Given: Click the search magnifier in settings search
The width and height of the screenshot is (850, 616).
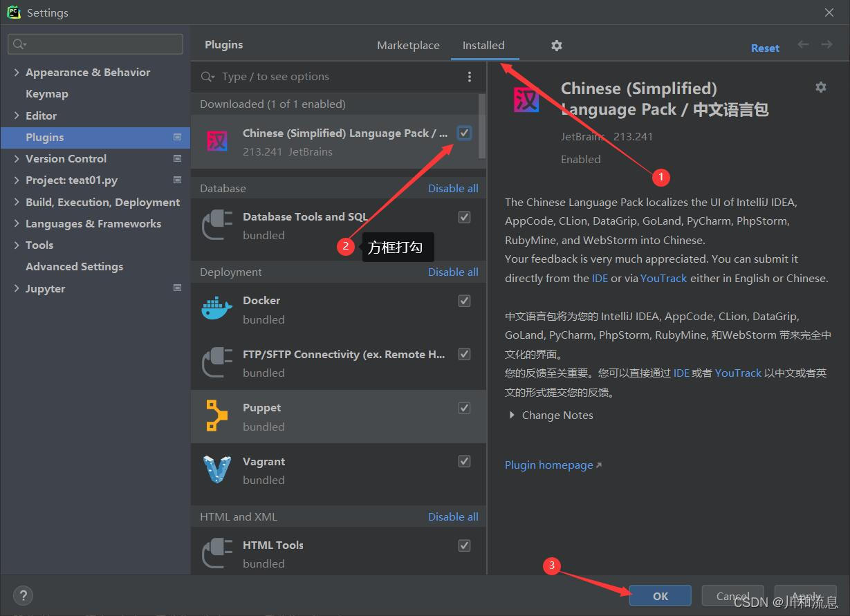Looking at the screenshot, I should coord(19,44).
